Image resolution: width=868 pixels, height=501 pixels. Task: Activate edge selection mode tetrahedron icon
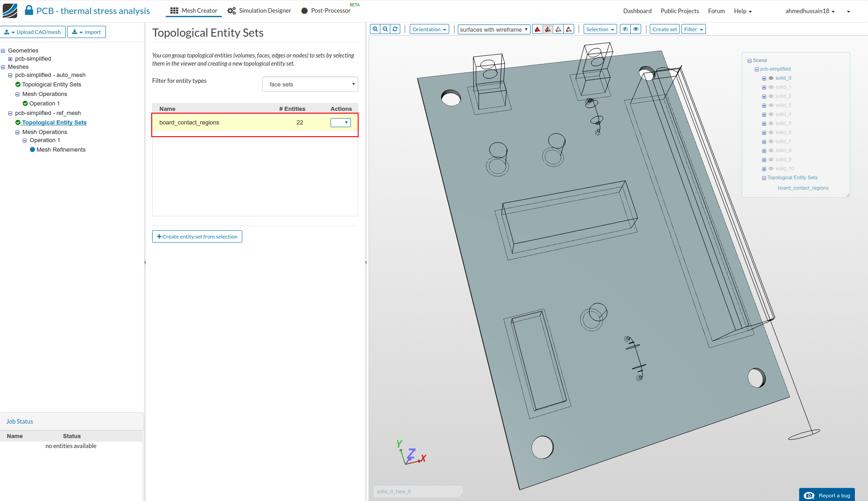click(x=558, y=29)
